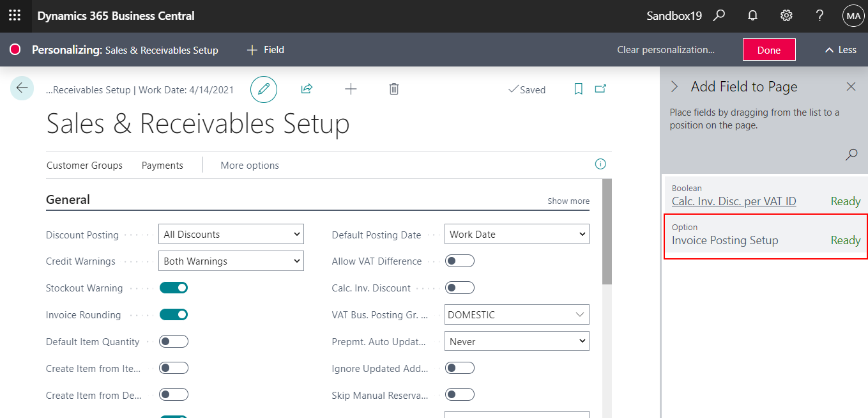Open the Discount Posting dropdown
The image size is (868, 418).
[x=231, y=235]
